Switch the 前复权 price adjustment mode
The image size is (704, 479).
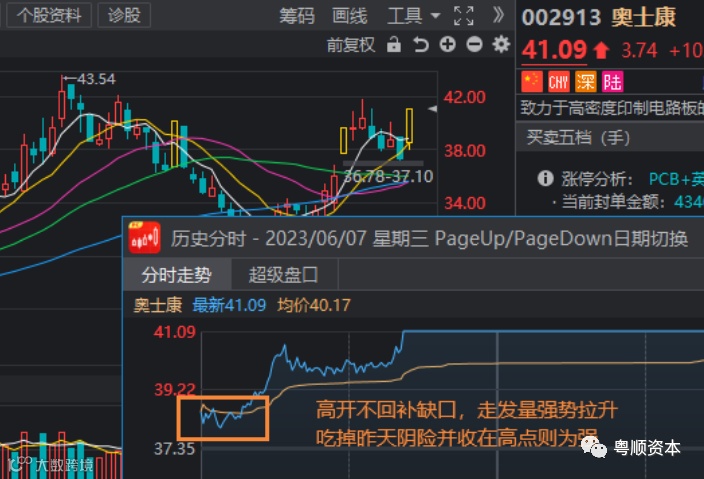[350, 44]
